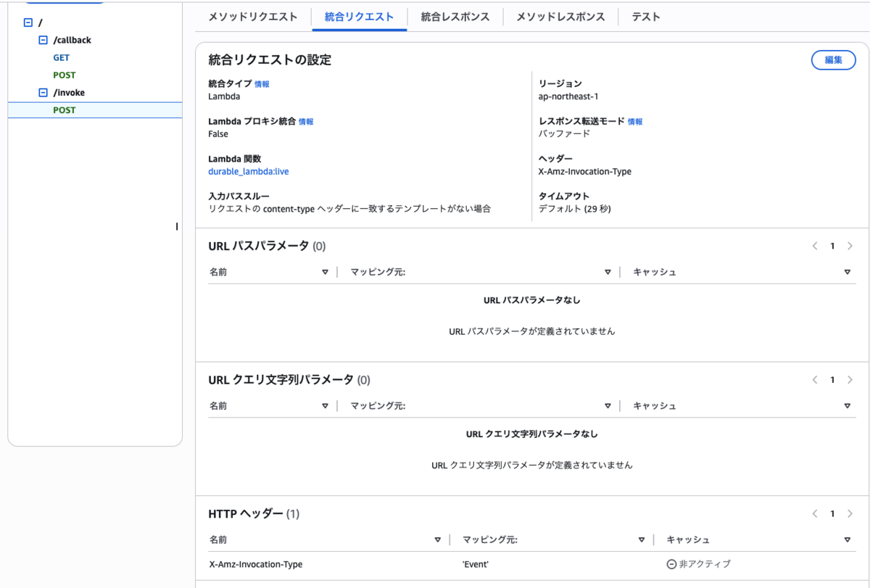The image size is (870, 588).
Task: Go to next page of HTTP ヘッダー
Action: point(850,513)
